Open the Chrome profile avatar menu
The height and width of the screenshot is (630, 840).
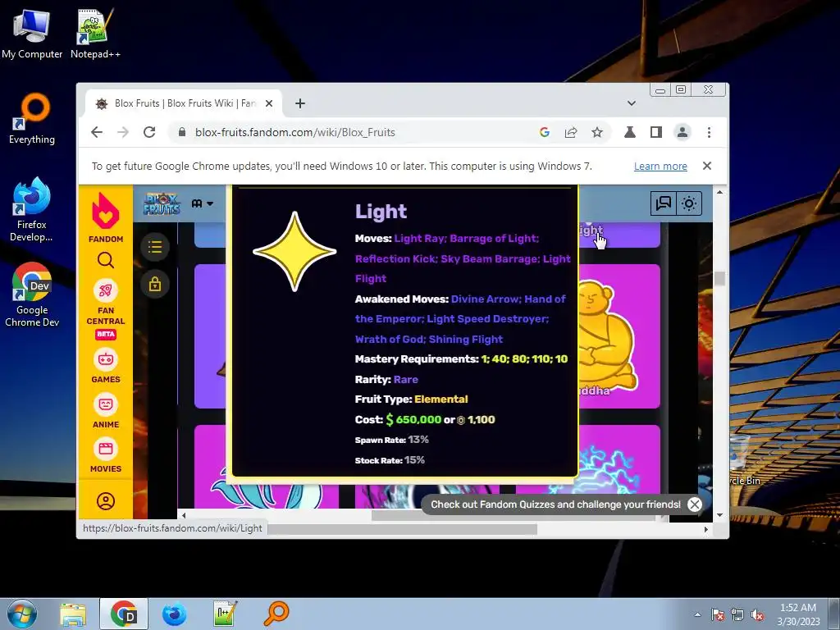[682, 132]
